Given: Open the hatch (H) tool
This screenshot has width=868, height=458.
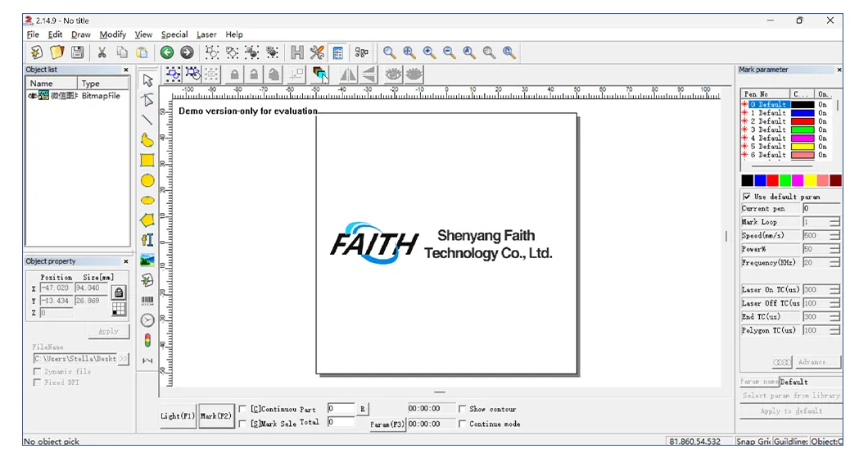Looking at the screenshot, I should point(297,52).
